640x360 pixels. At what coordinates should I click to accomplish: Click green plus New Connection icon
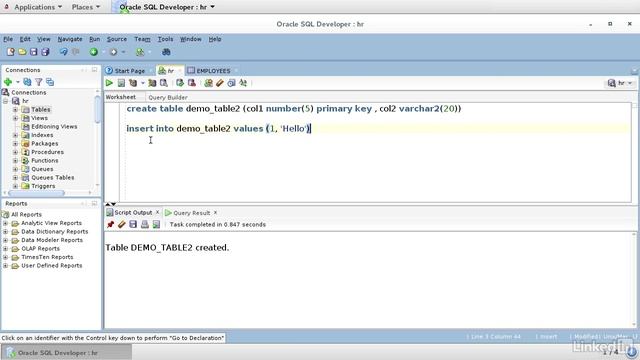point(8,82)
